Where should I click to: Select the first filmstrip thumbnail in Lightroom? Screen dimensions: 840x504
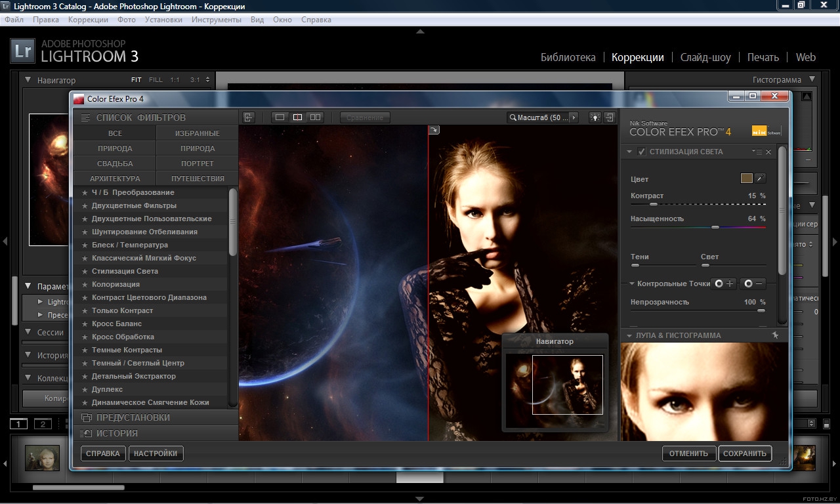(42, 458)
